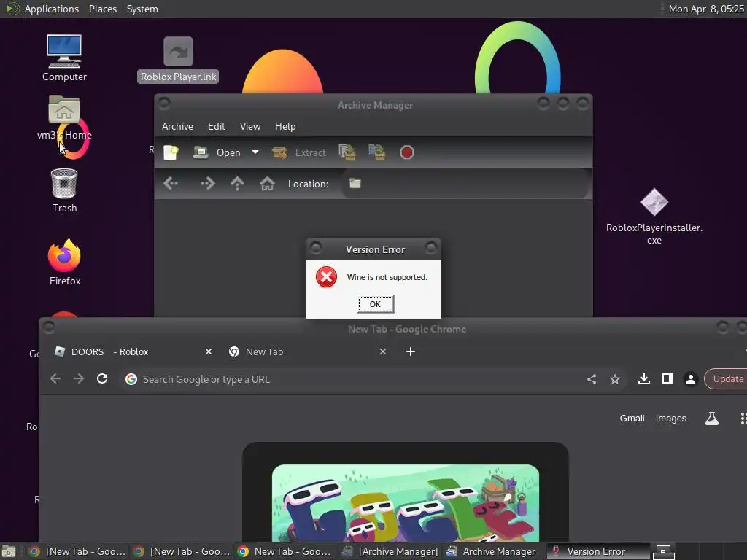Open the Computer desktop icon
The height and width of the screenshot is (560, 747).
click(x=64, y=58)
